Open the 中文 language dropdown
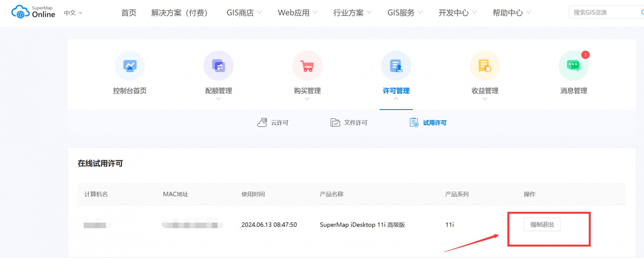The image size is (644, 258). coord(73,13)
